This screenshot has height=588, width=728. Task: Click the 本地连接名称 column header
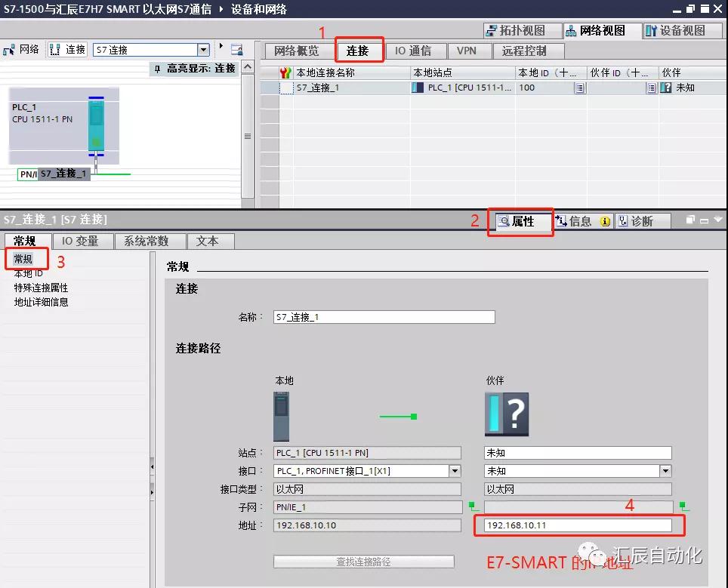(x=351, y=73)
